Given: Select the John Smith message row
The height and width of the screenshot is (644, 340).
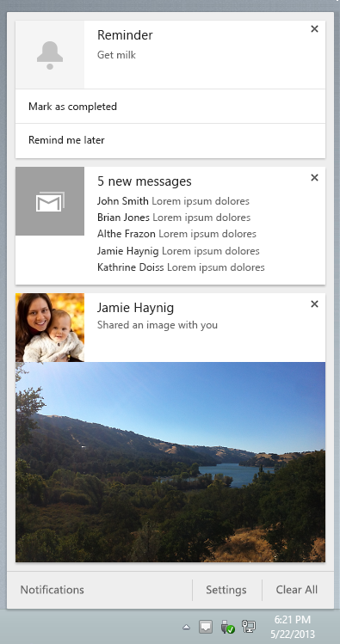Looking at the screenshot, I should [173, 201].
